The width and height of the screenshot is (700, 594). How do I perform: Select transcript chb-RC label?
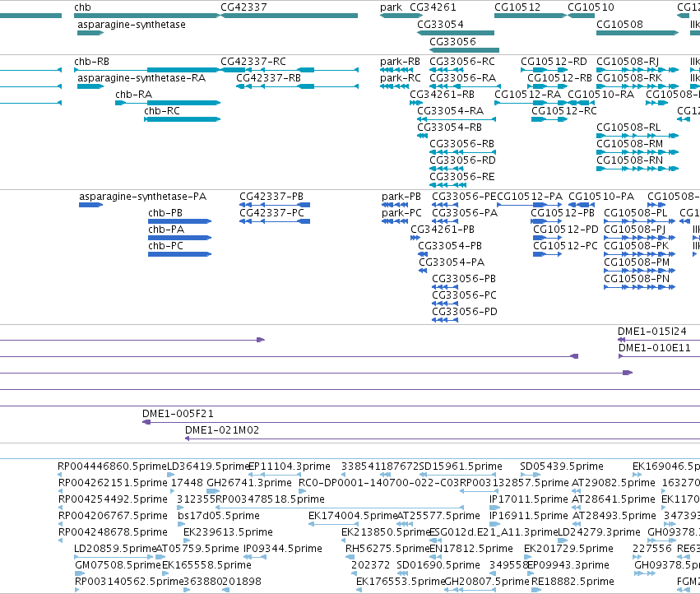(x=161, y=111)
